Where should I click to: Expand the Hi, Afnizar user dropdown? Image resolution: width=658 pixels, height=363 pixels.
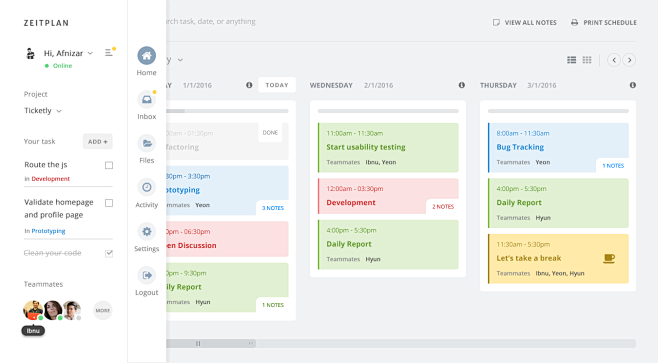(90, 53)
